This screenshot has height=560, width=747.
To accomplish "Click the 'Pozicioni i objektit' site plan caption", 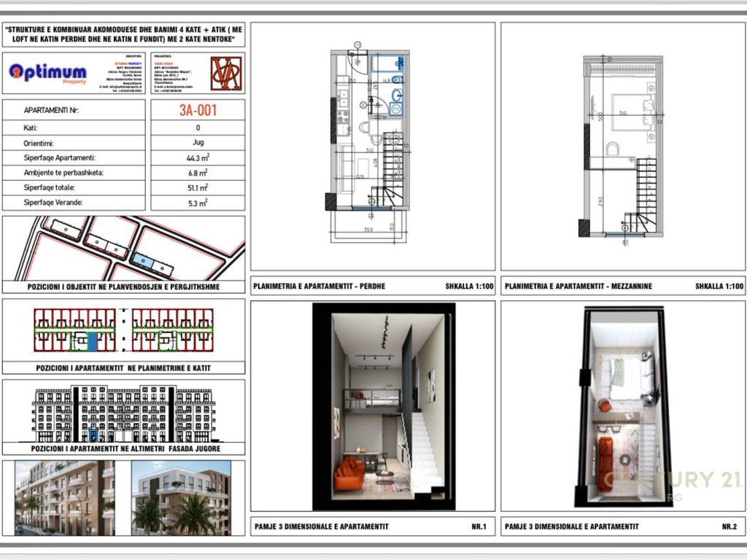I will point(123,287).
